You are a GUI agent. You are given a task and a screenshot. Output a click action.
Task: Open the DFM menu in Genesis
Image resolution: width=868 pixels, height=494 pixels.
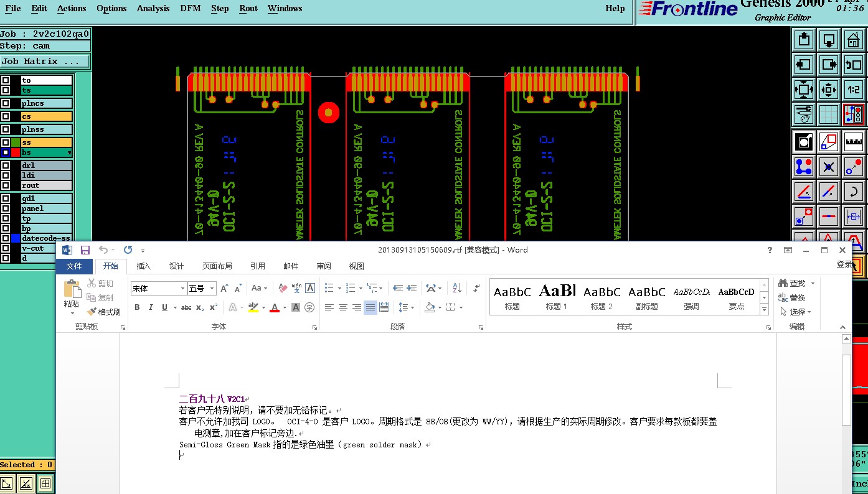[x=191, y=9]
